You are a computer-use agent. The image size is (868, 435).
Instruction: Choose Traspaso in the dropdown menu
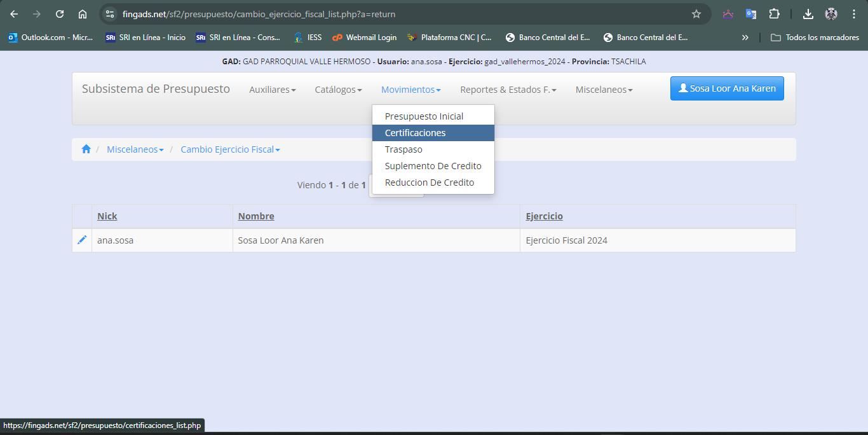(403, 149)
